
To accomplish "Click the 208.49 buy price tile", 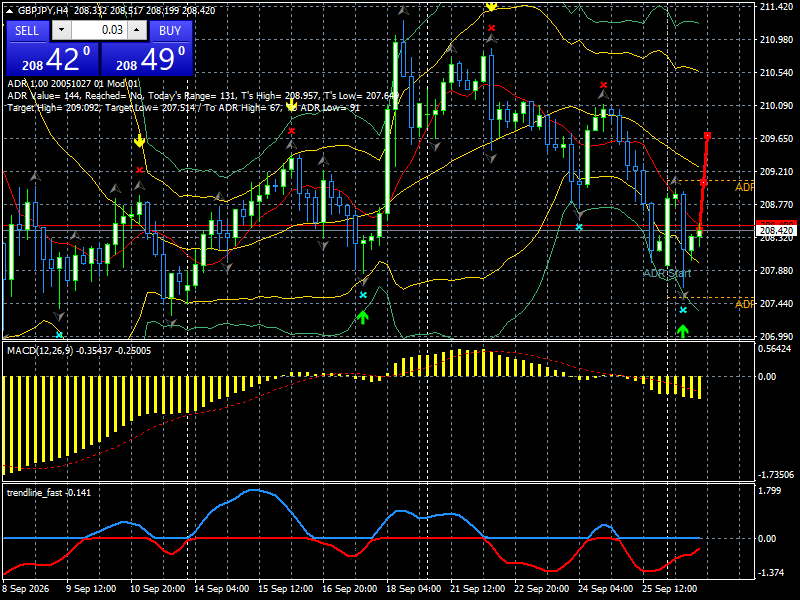I will pos(146,59).
